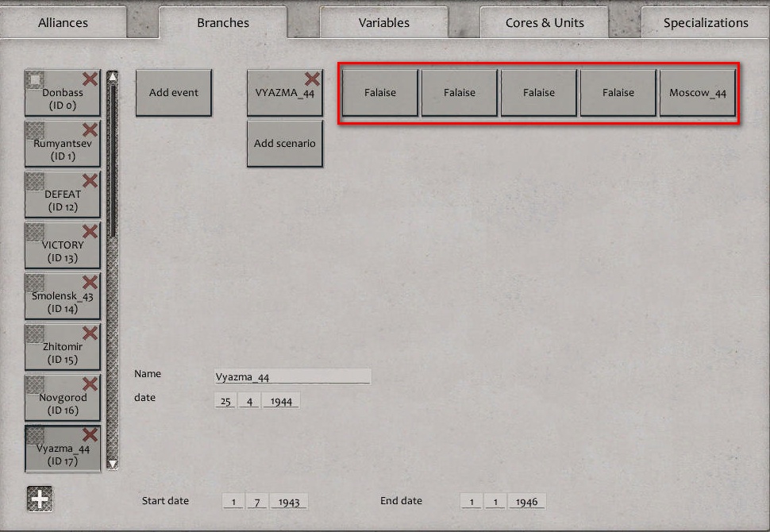Switch to the Specializations tab
The image size is (770, 532).
tap(704, 22)
